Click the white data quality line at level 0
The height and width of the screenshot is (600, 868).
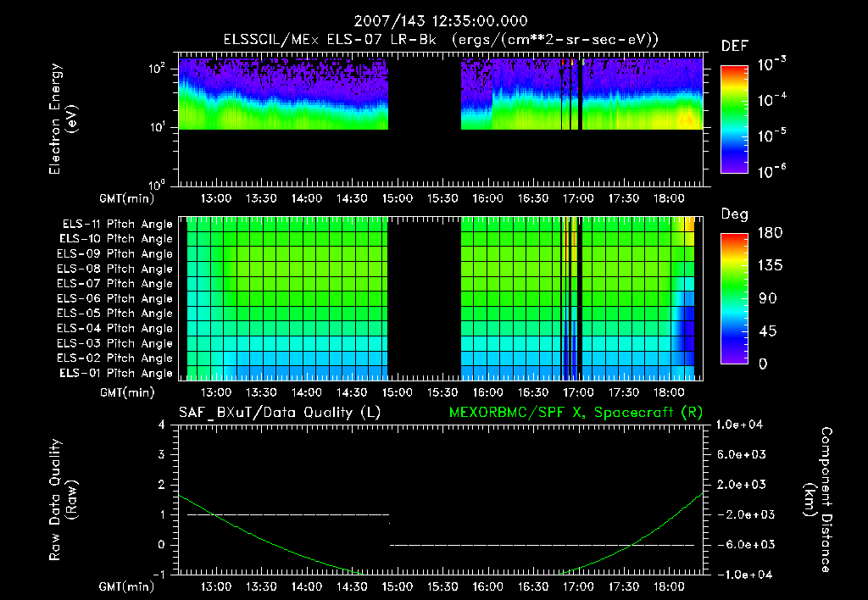(542, 545)
